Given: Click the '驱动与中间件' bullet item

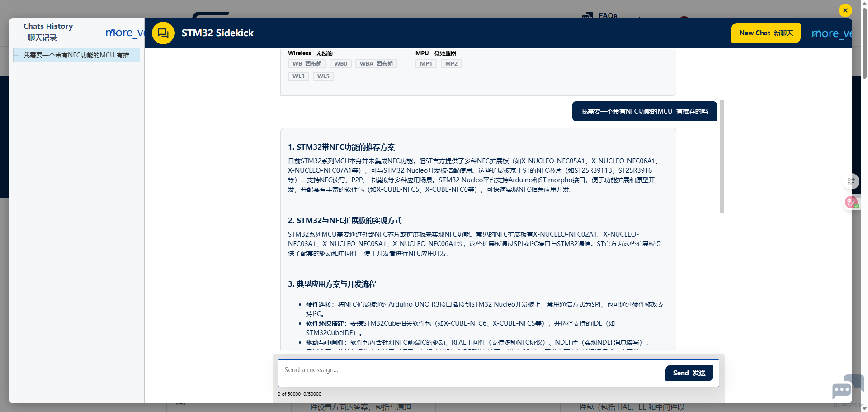Looking at the screenshot, I should (x=477, y=342).
